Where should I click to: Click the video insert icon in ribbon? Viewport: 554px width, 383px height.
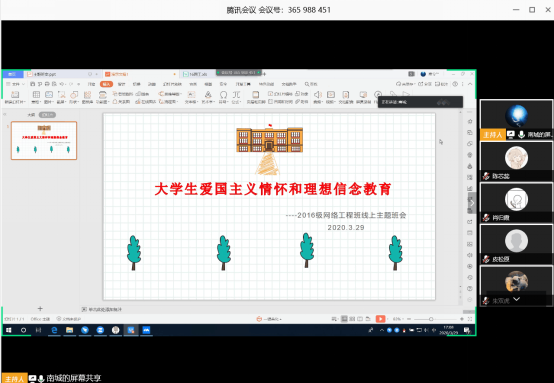click(331, 94)
